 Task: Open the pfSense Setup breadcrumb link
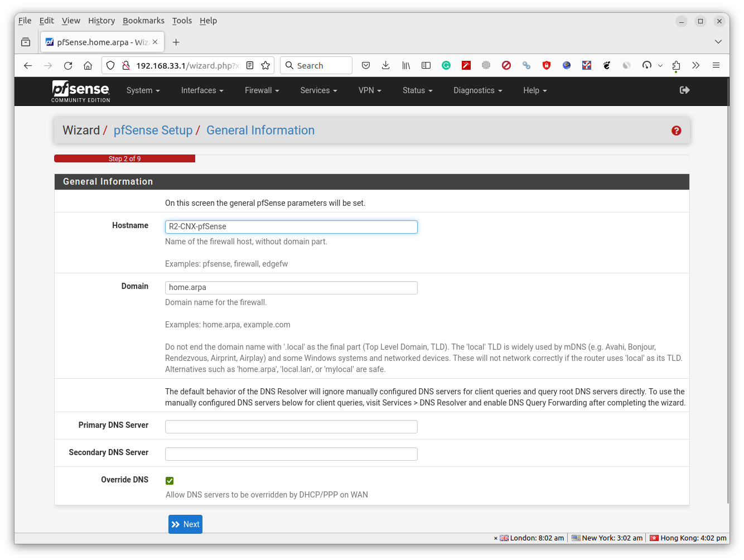coord(153,131)
